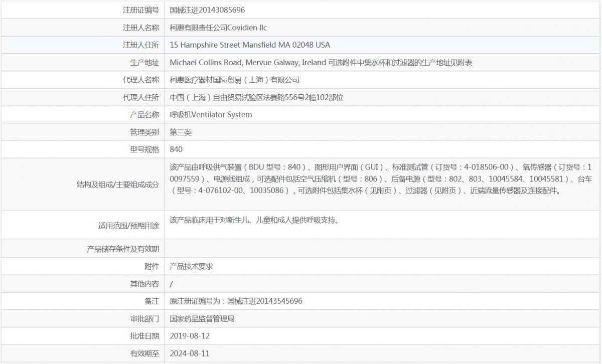Image resolution: width=602 pixels, height=364 pixels.
Task: Click the 附件 label
Action: tap(152, 267)
